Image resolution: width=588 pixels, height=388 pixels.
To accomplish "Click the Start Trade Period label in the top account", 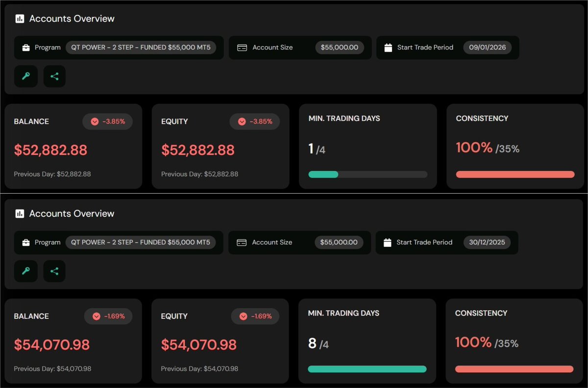I will pos(425,48).
